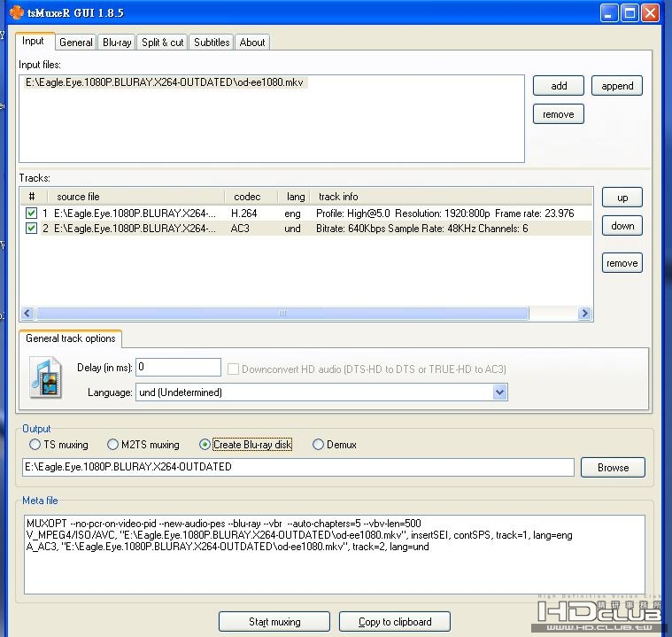
Task: Click Copy to clipboard button
Action: [x=395, y=622]
